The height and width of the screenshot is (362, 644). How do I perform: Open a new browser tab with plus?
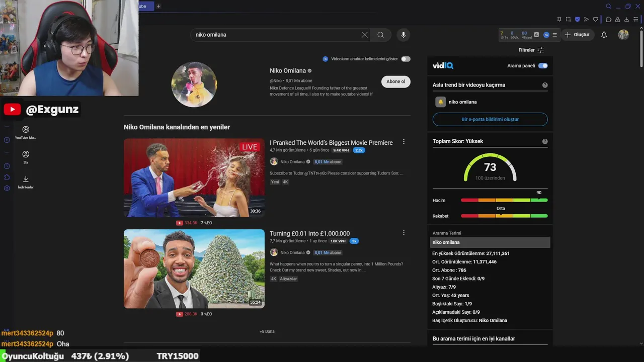(x=158, y=6)
